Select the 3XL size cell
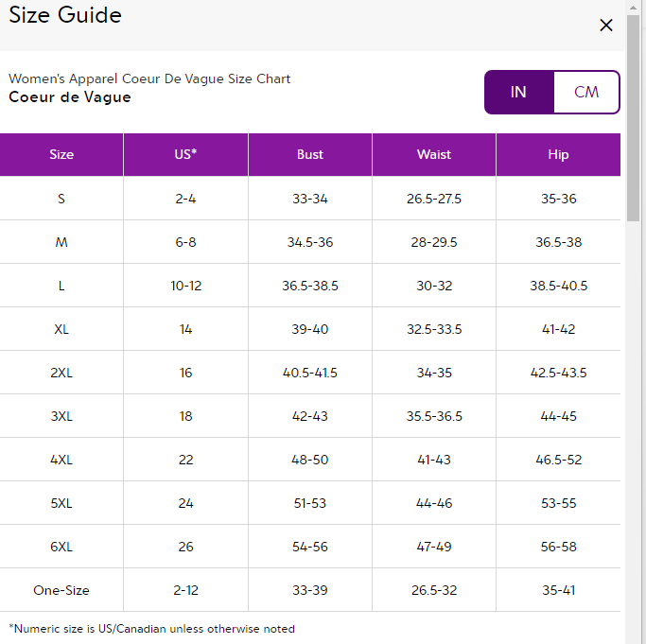Screen dimensions: 646x644 tap(61, 416)
